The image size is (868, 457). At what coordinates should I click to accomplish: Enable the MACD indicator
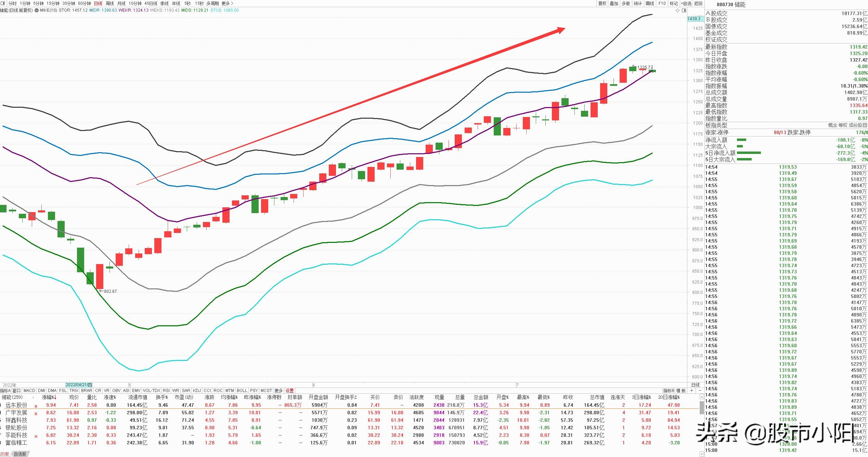(29, 390)
